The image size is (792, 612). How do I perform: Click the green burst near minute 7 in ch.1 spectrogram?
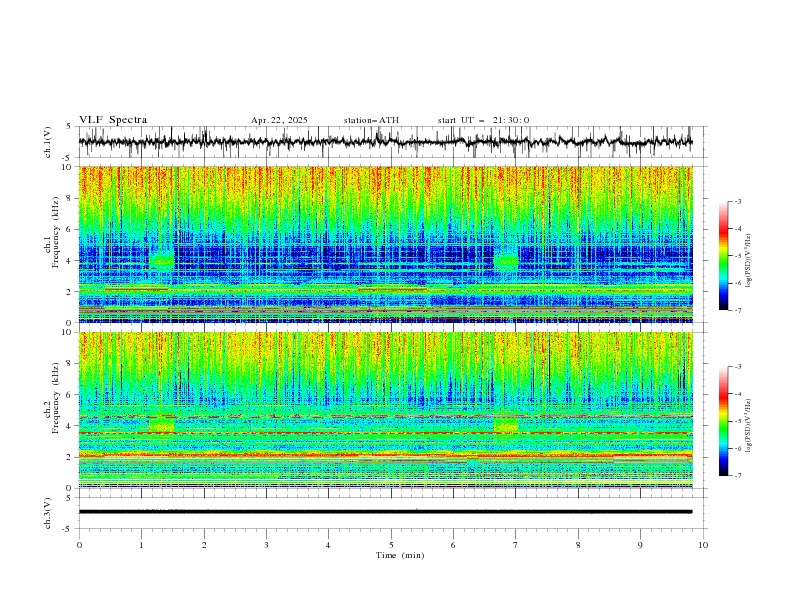tap(506, 261)
